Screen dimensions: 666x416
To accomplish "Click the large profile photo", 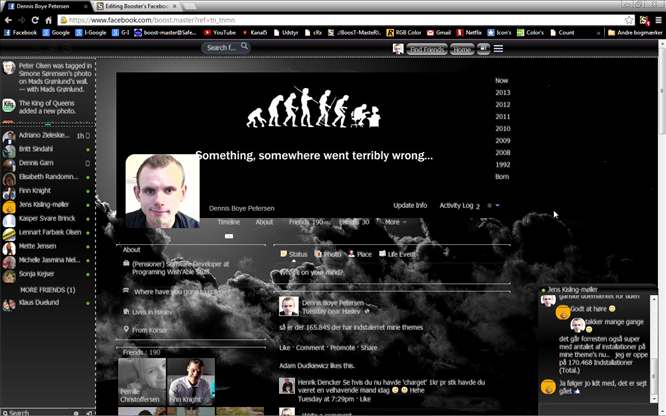I will (162, 191).
